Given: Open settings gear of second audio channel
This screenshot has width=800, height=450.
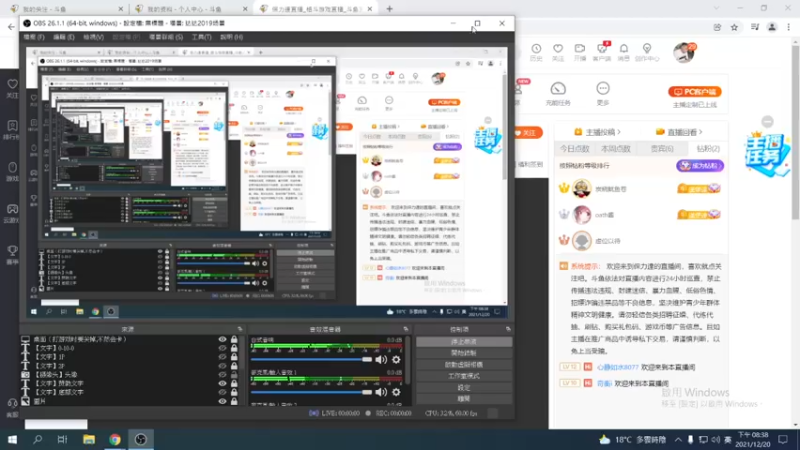Looking at the screenshot, I should tap(396, 392).
